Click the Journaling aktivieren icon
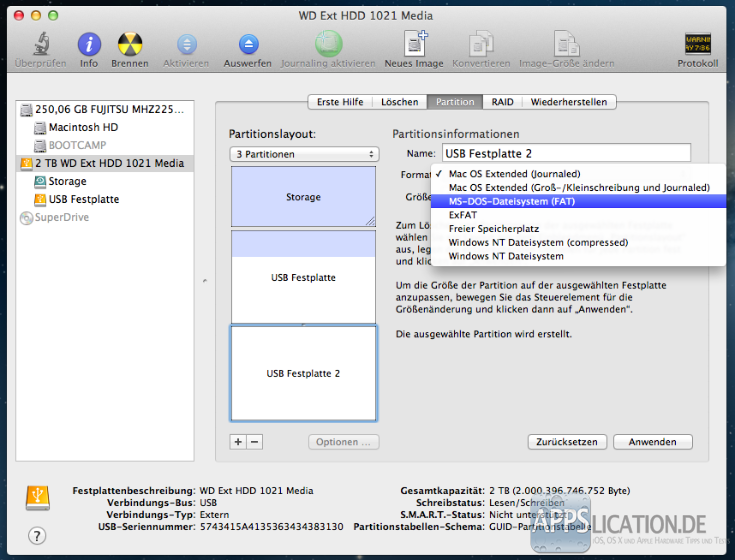Viewport: 735px width, 560px height. 329,44
